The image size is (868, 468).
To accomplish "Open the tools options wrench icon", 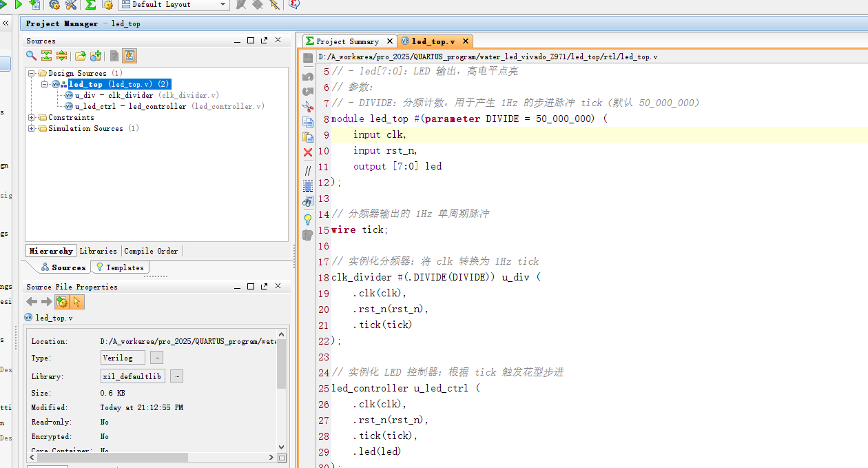I will pos(71,4).
